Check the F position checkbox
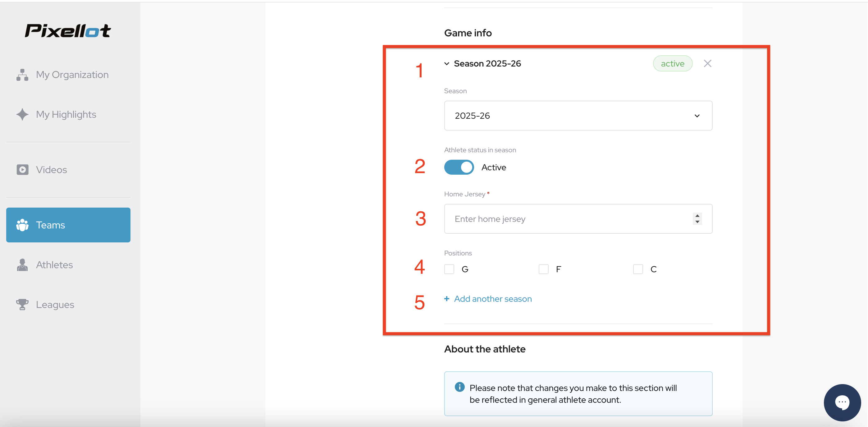Screen dimensions: 868x427 click(x=544, y=269)
